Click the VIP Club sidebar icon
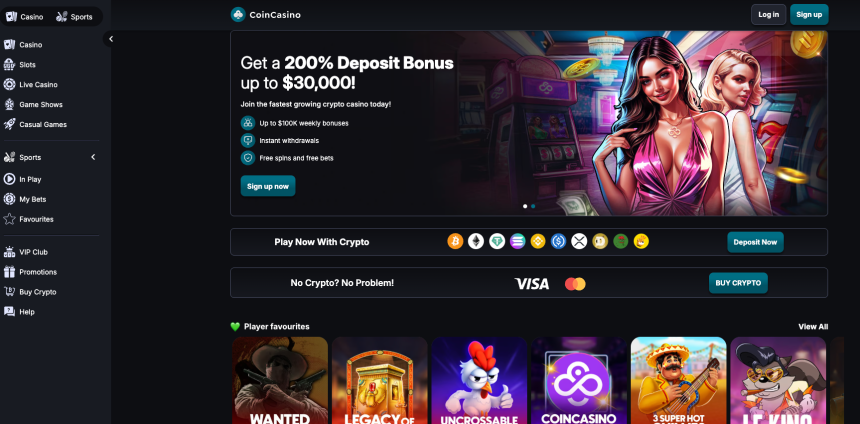This screenshot has width=860, height=424. click(x=9, y=252)
